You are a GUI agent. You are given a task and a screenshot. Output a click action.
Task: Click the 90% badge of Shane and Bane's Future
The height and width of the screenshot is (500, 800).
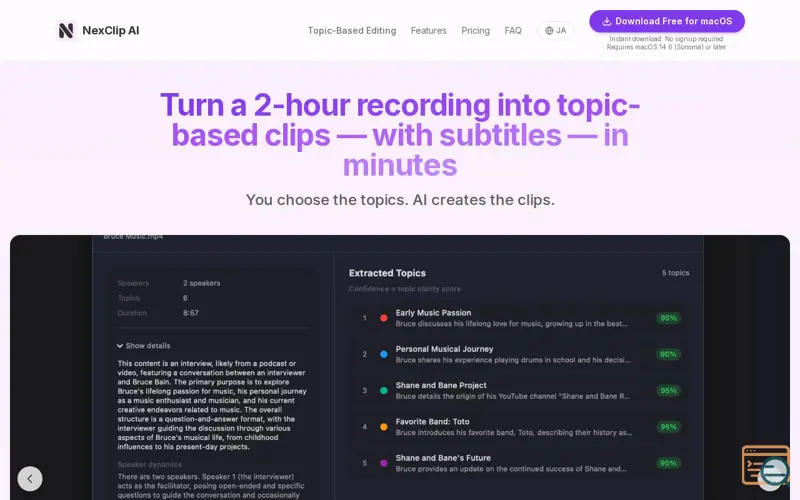[668, 463]
